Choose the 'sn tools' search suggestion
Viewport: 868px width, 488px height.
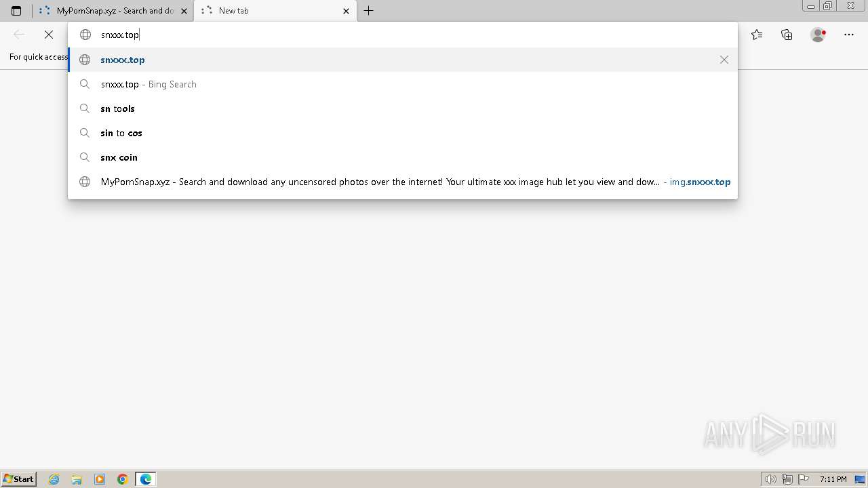403,108
